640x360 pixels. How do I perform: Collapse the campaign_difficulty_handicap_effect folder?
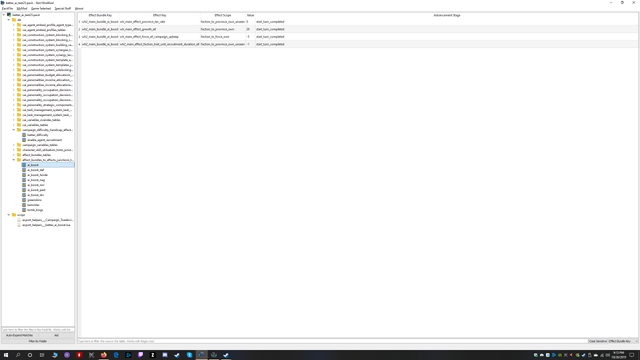point(13,130)
